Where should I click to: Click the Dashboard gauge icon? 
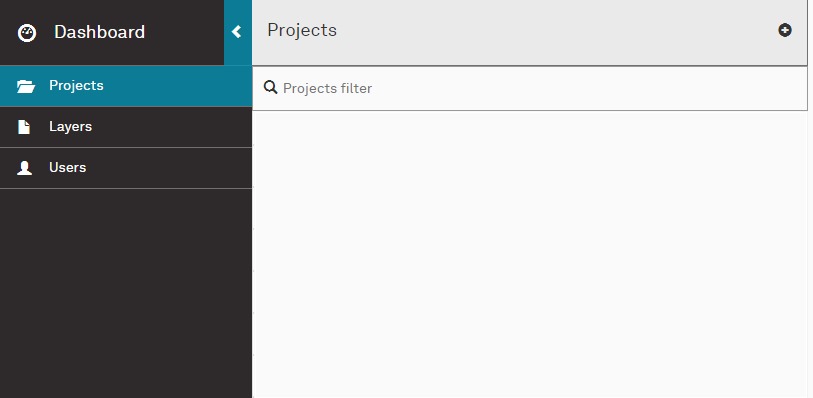click(27, 33)
